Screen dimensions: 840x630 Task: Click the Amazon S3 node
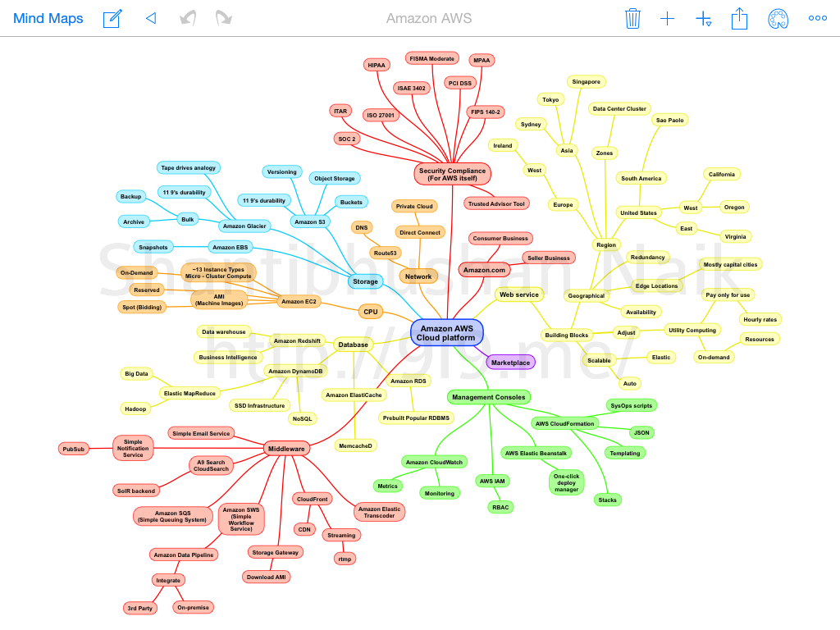click(x=309, y=221)
